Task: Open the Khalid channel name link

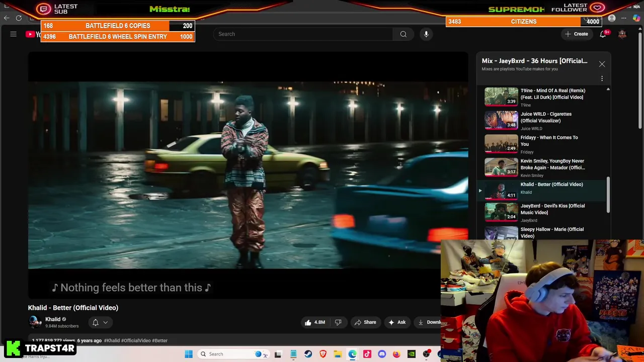Action: point(53,319)
